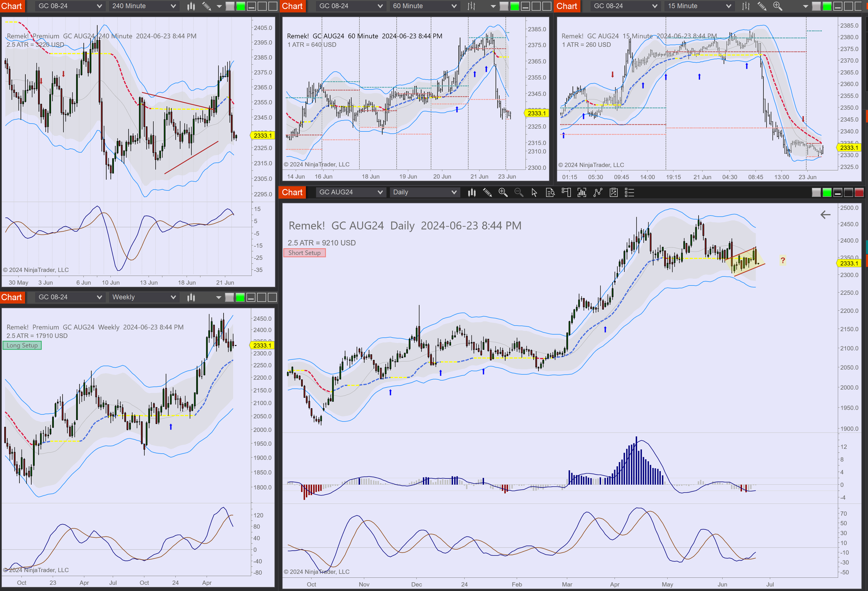Screen dimensions: 868x591
Task: Open GC 08-24 instrument dropdown on 240 Minute chart
Action: click(x=70, y=6)
